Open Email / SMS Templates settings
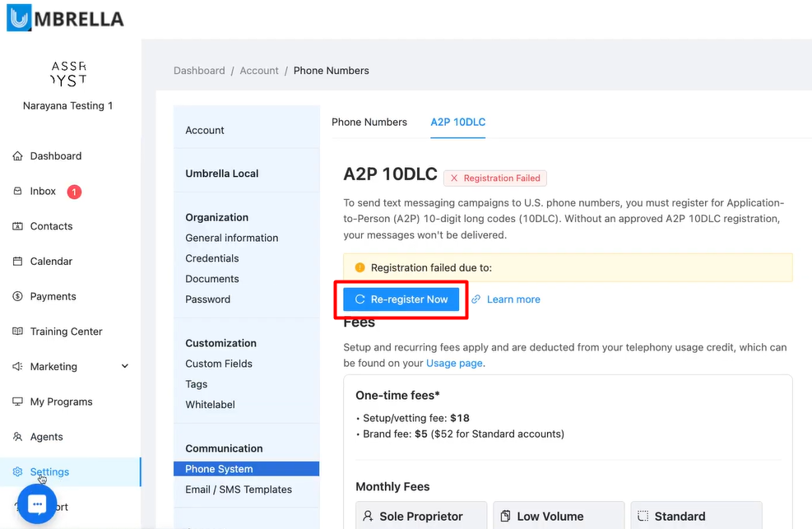This screenshot has width=812, height=529. [x=239, y=490]
